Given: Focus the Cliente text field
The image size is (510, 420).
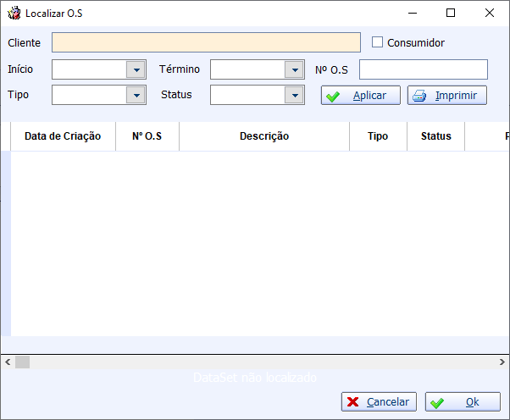Looking at the screenshot, I should (206, 42).
